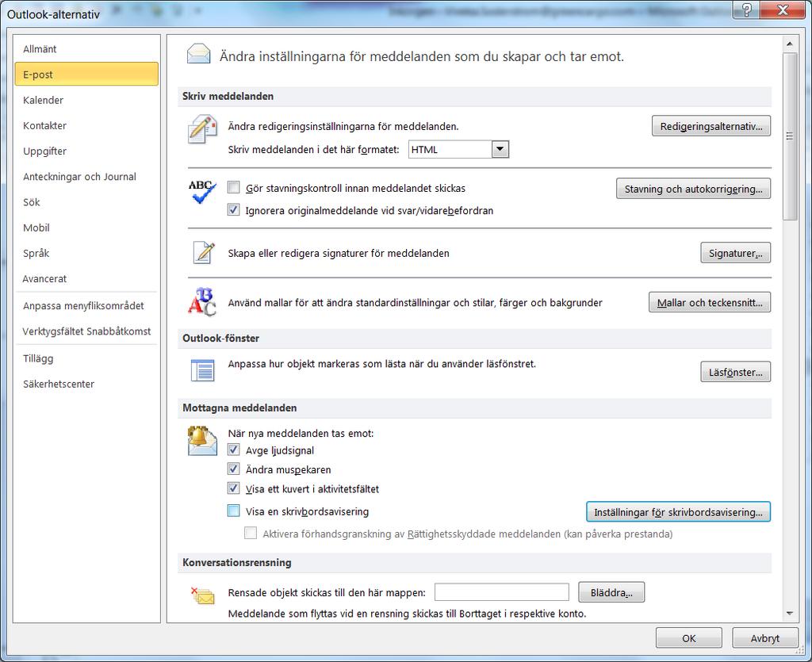Click the 'Skriv meddelanden i det här formatet' label
The image size is (812, 662).
(x=314, y=150)
